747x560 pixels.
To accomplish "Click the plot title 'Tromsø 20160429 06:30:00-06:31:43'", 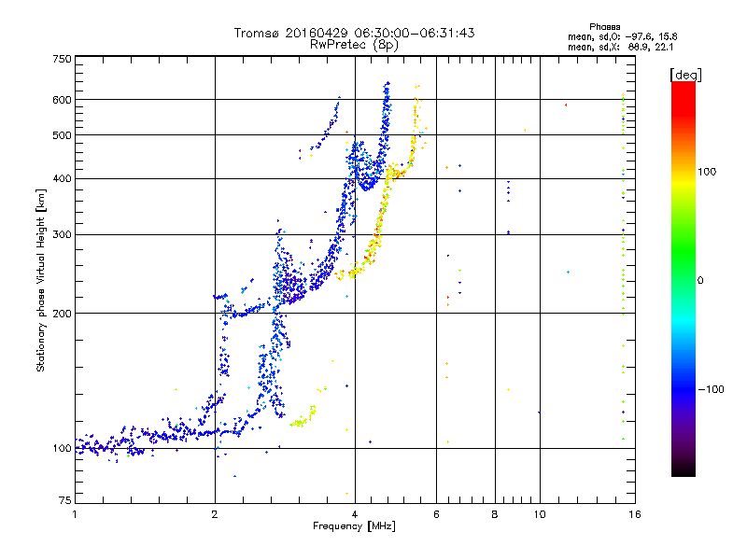I will pos(354,33).
